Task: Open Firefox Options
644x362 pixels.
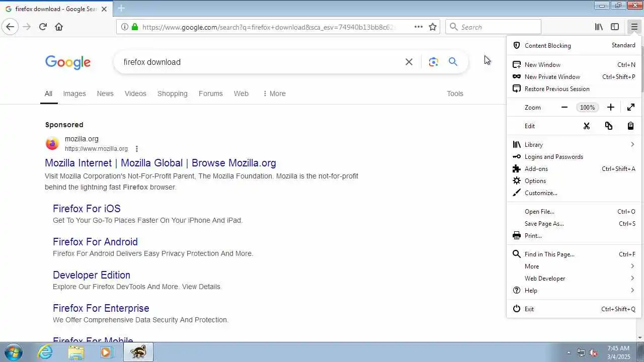Action: click(x=574, y=180)
